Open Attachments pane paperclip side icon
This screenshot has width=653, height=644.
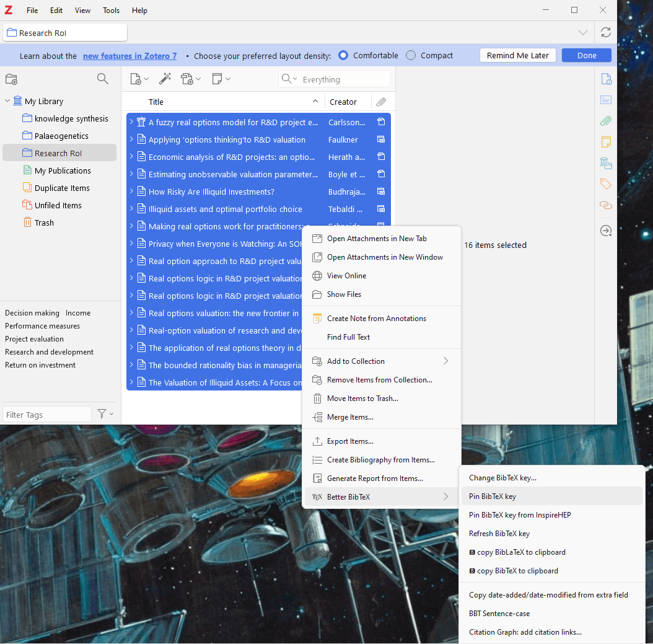606,121
